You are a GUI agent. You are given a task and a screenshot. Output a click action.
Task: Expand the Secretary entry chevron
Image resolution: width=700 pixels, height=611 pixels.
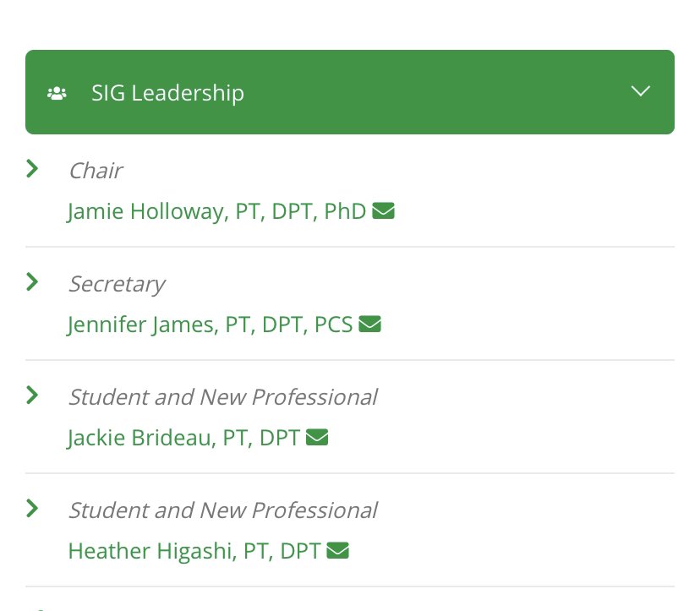pos(31,281)
